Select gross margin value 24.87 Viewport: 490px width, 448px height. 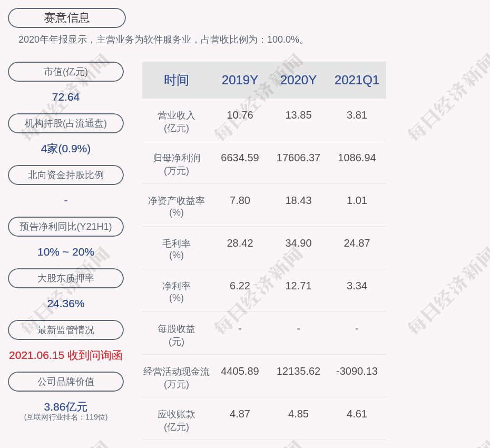(357, 243)
